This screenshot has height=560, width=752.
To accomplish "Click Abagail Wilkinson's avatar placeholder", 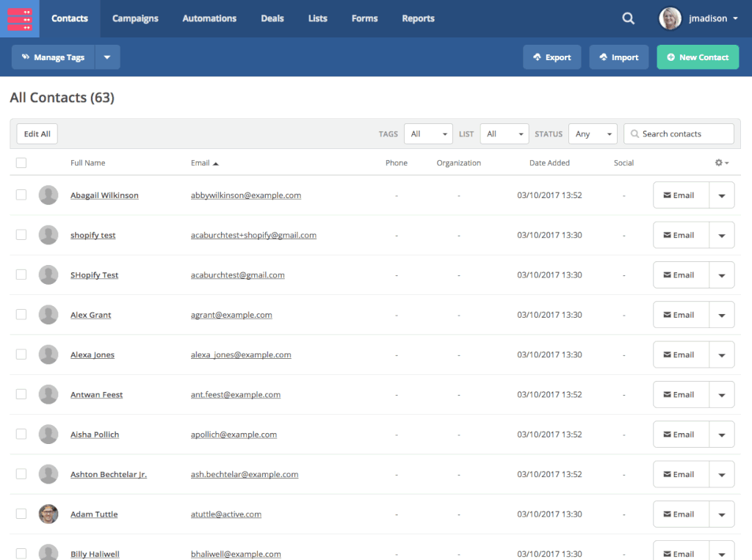I will (x=48, y=195).
